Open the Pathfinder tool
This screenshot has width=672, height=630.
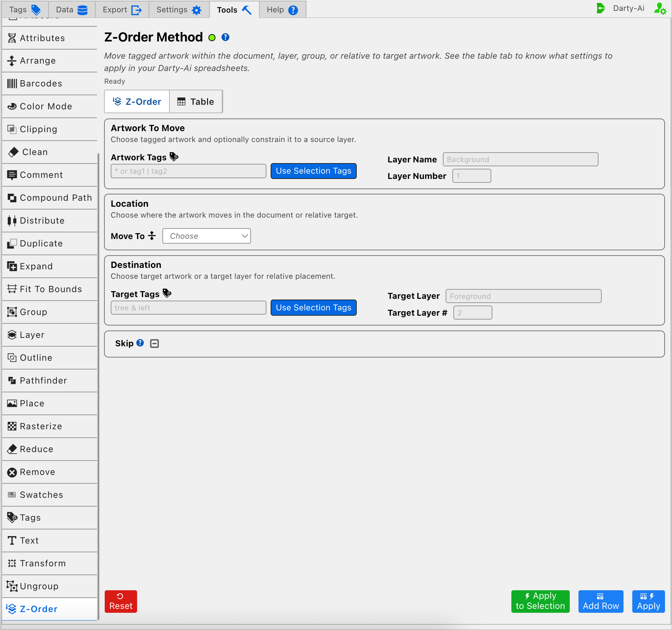[x=50, y=381]
